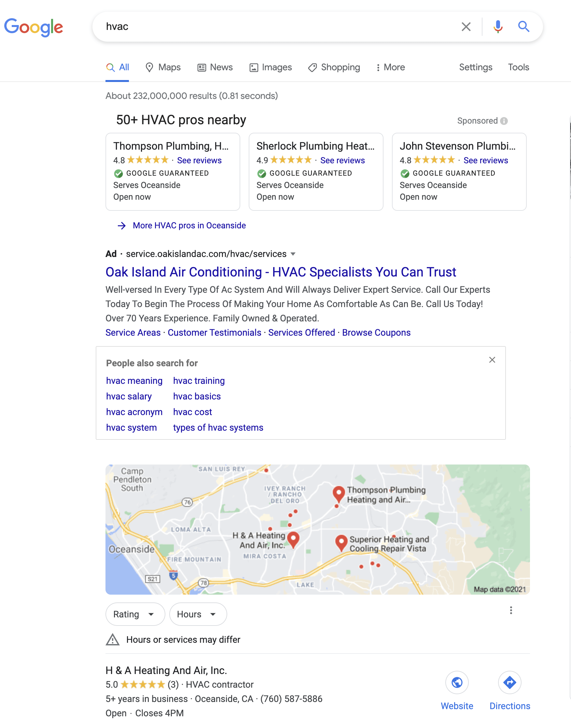Open the Rating filter dropdown
The height and width of the screenshot is (728, 571).
(135, 614)
